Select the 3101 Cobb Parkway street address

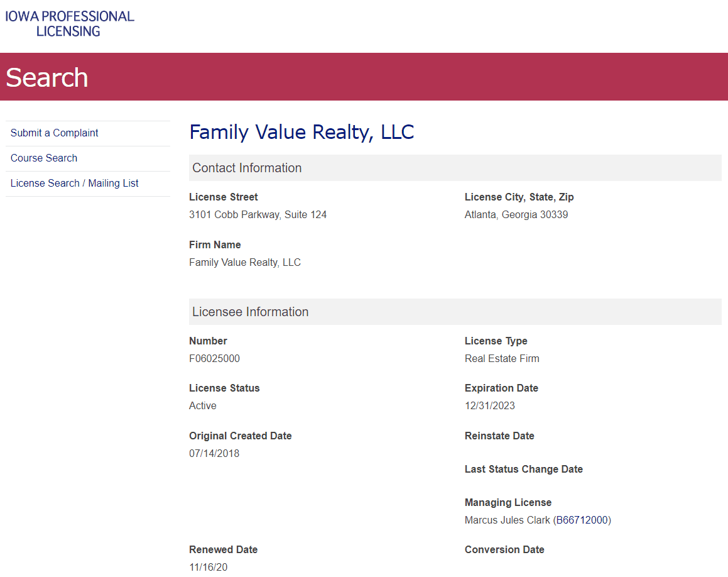pyautogui.click(x=258, y=214)
